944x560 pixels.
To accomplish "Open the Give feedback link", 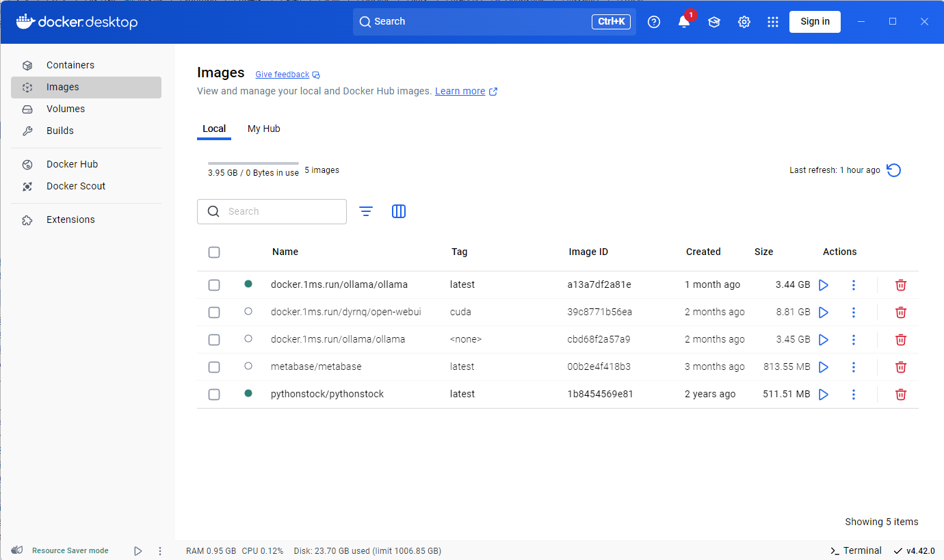I will [283, 75].
